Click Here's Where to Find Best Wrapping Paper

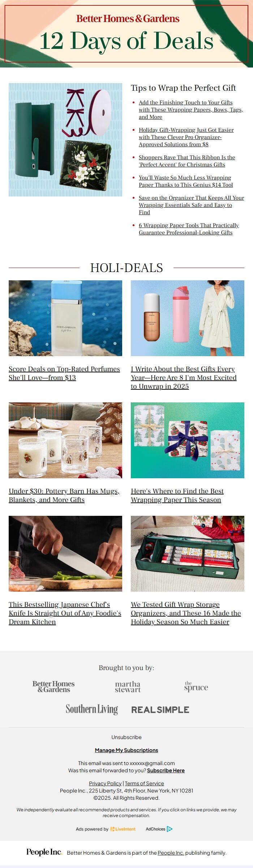177,495
